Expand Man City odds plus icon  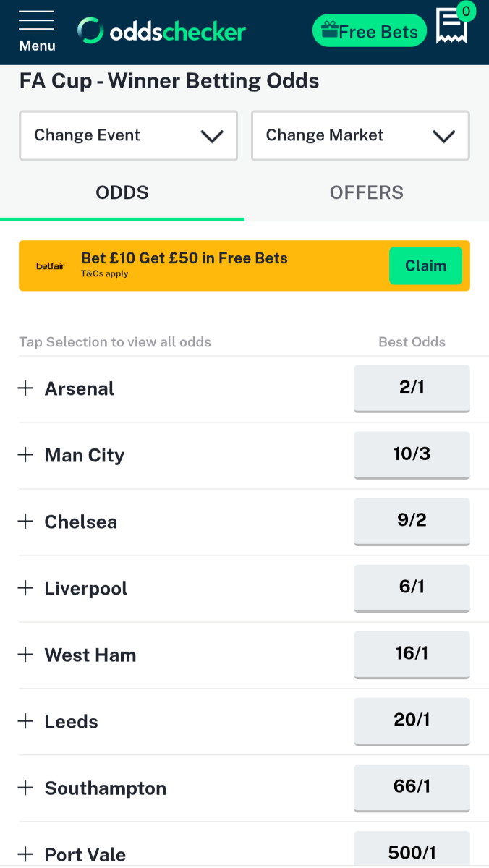pos(26,455)
